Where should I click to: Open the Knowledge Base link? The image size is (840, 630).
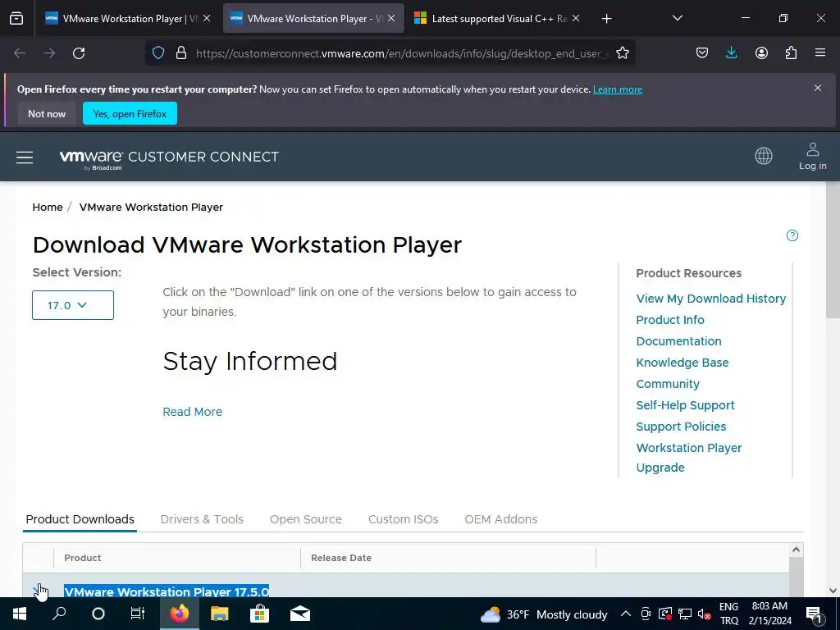point(682,363)
